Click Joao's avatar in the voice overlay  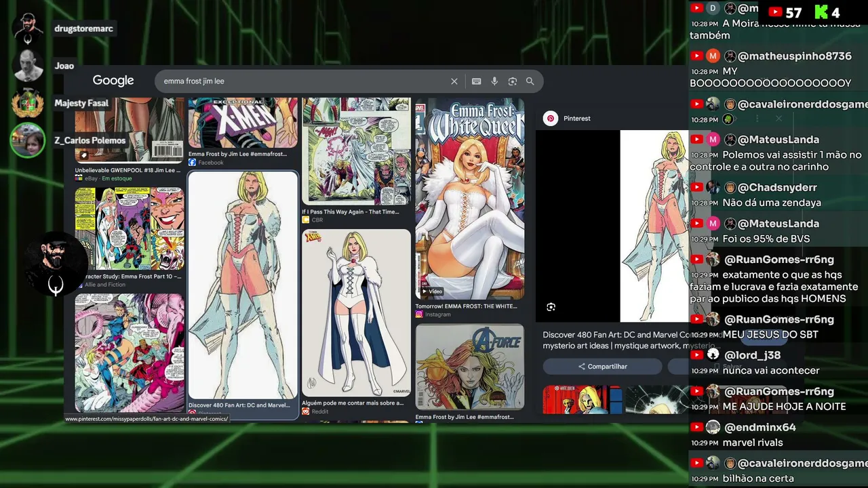coord(28,66)
